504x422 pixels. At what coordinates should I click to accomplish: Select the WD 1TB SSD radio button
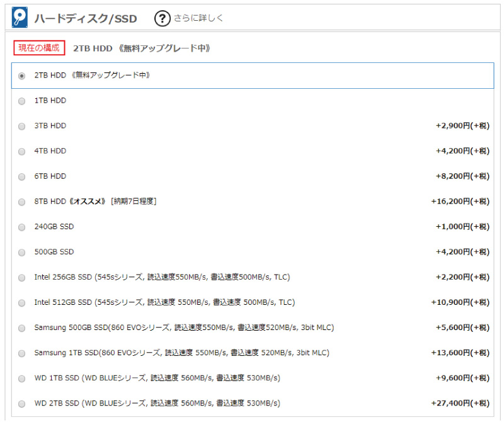[21, 379]
